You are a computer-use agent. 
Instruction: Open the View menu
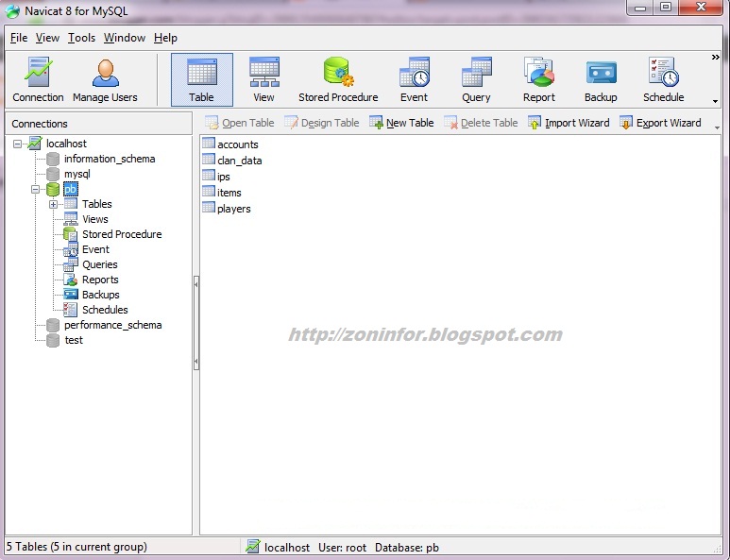coord(47,38)
